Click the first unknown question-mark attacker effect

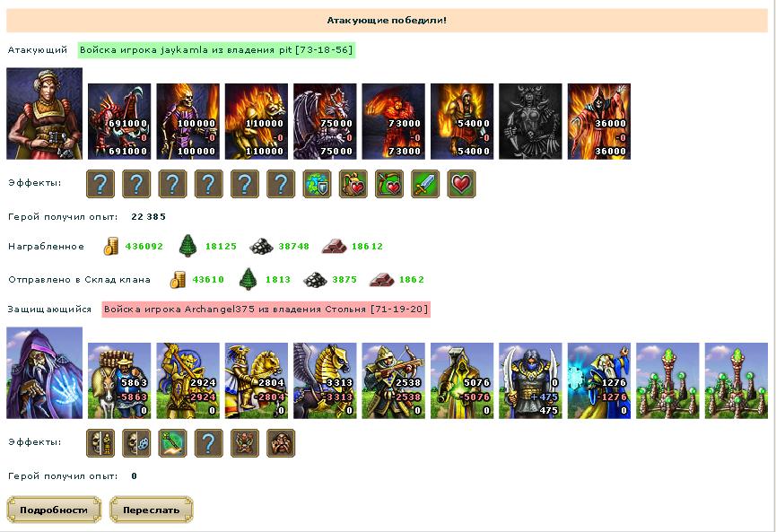point(100,184)
